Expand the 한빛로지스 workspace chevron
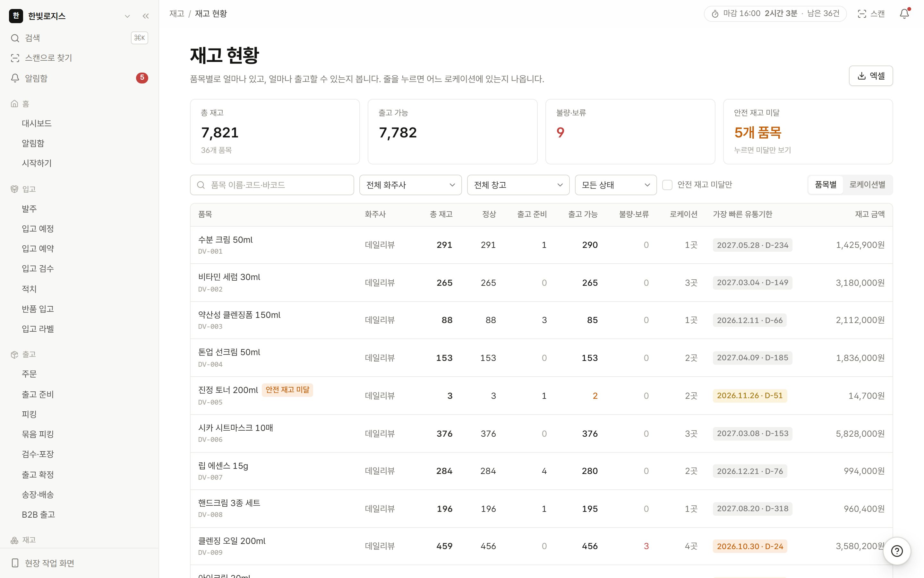The height and width of the screenshot is (578, 924). (x=127, y=16)
